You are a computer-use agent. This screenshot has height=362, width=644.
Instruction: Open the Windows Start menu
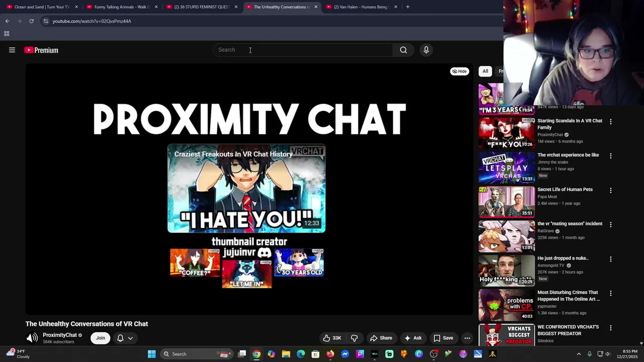click(x=151, y=354)
